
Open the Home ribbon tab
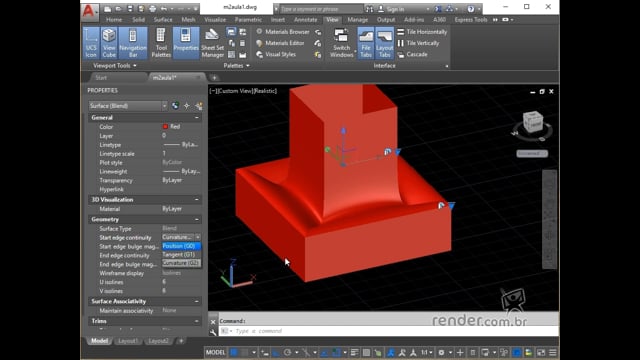(113, 20)
